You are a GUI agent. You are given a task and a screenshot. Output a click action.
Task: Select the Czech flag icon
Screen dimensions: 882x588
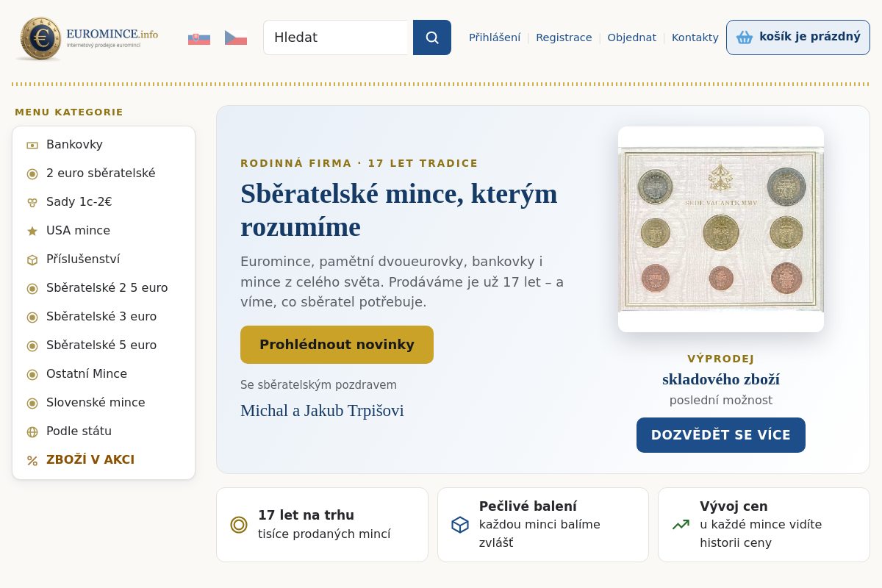[x=236, y=37]
